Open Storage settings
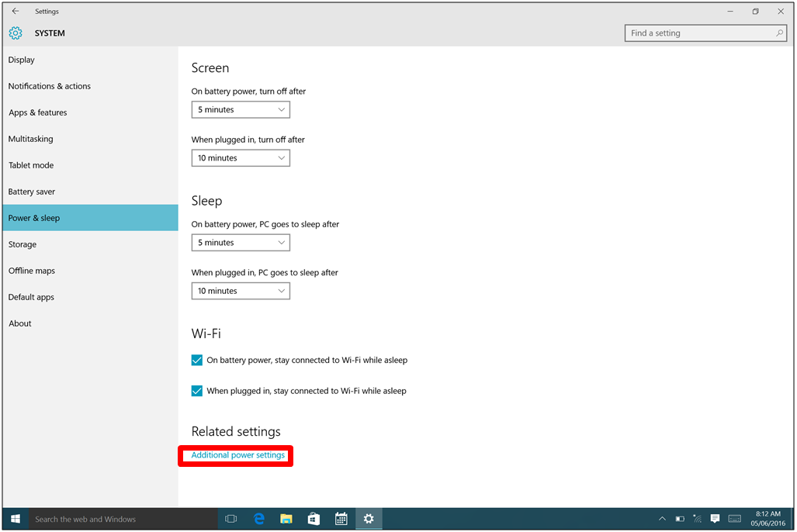This screenshot has width=797, height=532. tap(91, 244)
